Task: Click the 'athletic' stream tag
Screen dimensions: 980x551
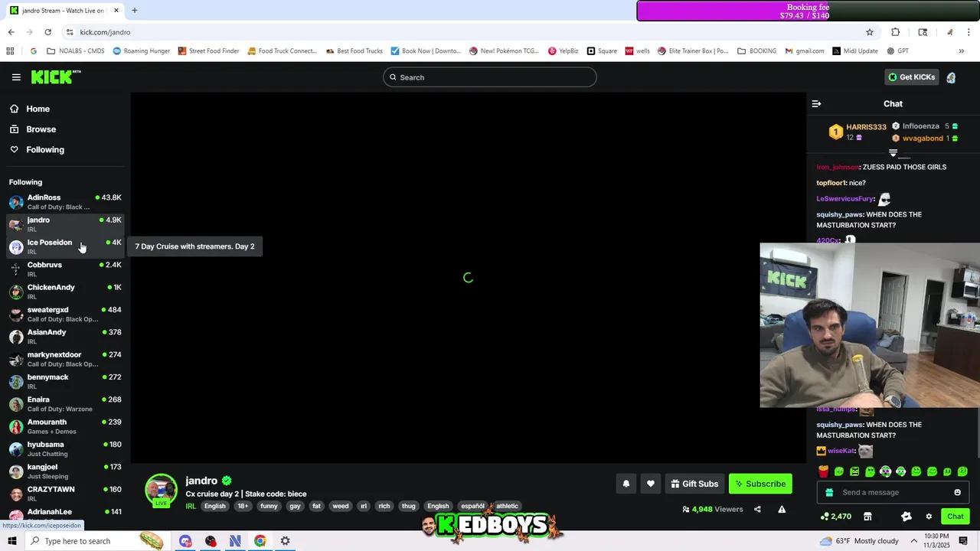Action: [x=507, y=506]
